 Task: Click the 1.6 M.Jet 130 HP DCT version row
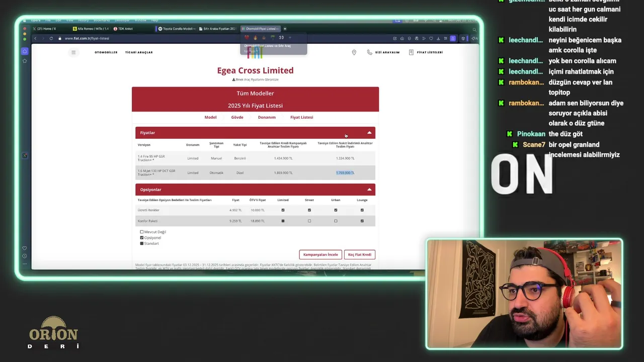255,172
